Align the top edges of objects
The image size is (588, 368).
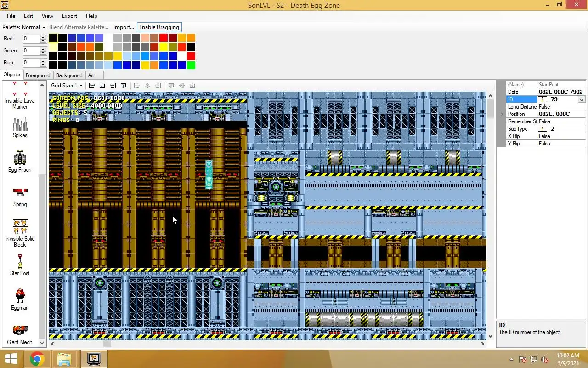coord(124,86)
